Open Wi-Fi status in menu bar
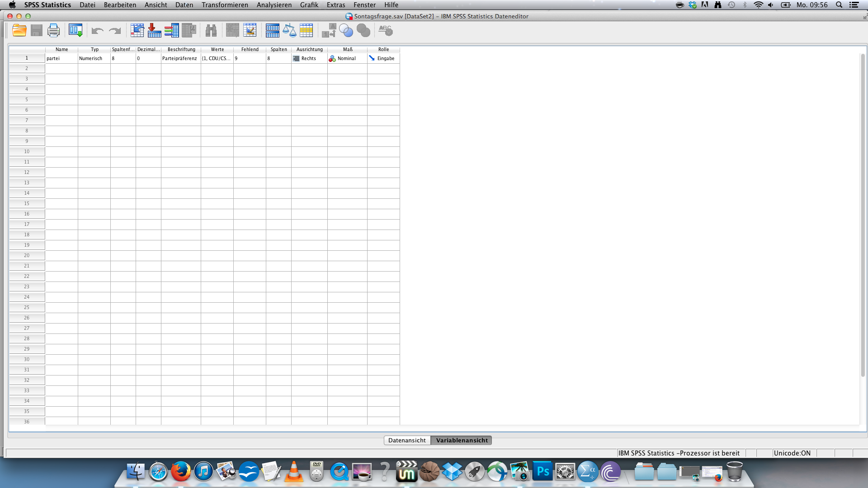868x488 pixels. pos(758,5)
